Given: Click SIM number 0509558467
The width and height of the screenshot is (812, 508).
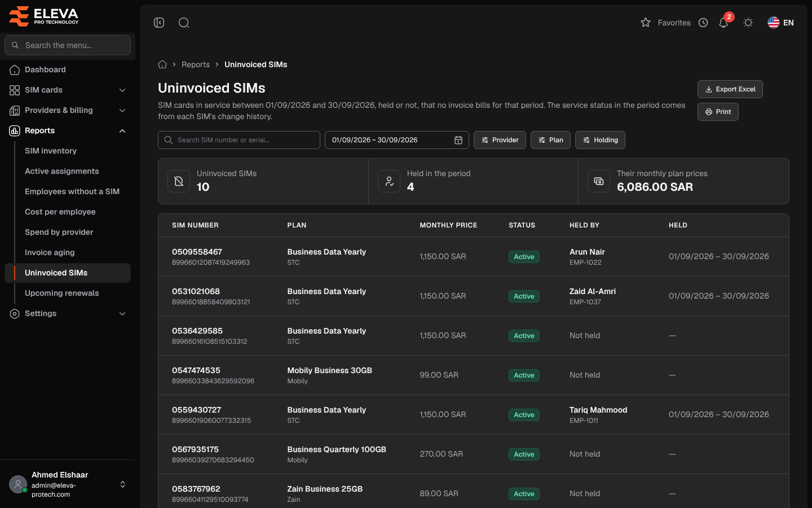Looking at the screenshot, I should pos(197,252).
